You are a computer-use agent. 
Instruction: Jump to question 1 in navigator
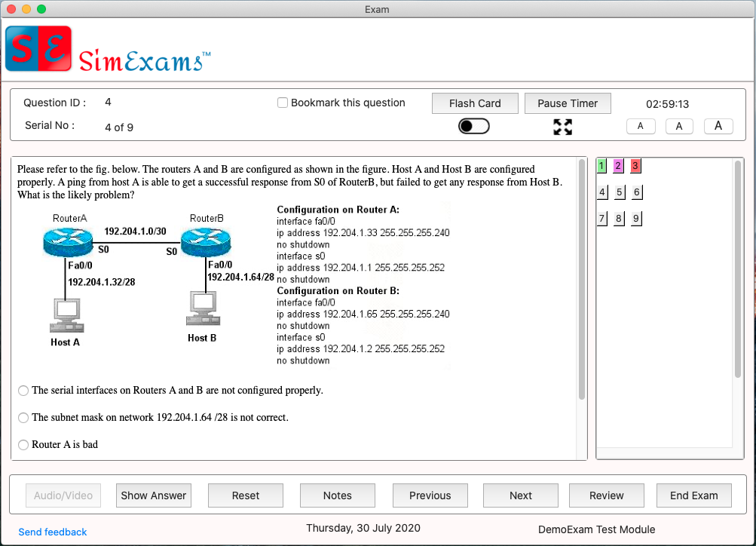click(x=601, y=166)
